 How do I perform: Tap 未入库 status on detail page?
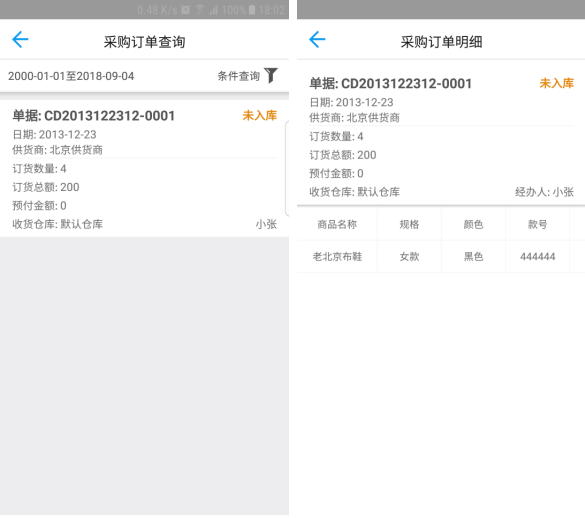point(557,83)
